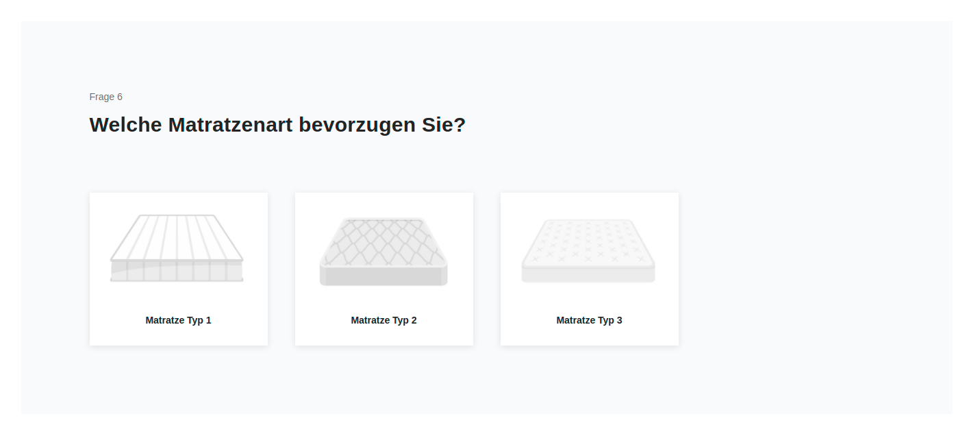The width and height of the screenshot is (980, 436).
Task: Select the Matratze Typ 1 image
Action: point(177,248)
